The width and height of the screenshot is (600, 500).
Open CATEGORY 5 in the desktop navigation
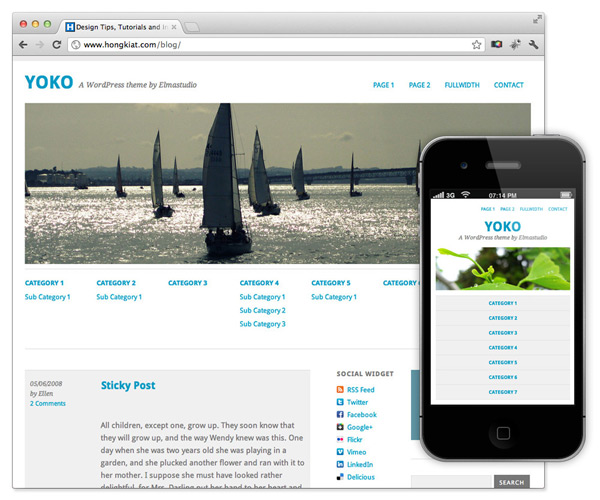331,283
